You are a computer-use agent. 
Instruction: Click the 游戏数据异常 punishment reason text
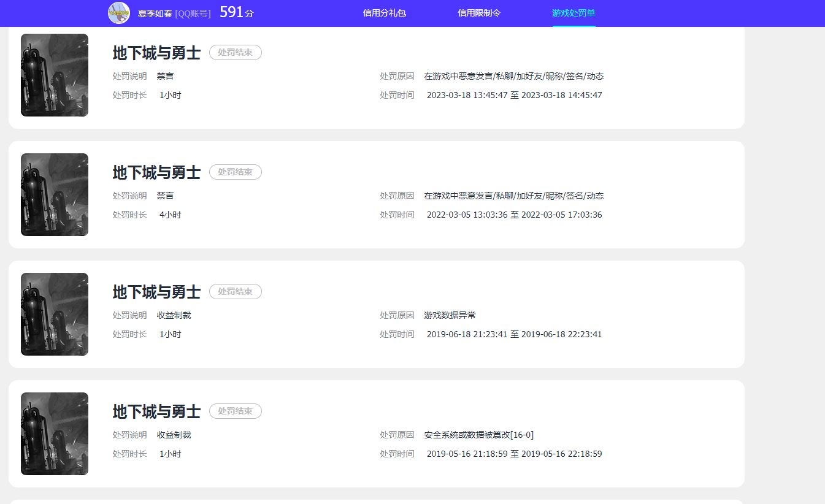point(449,315)
